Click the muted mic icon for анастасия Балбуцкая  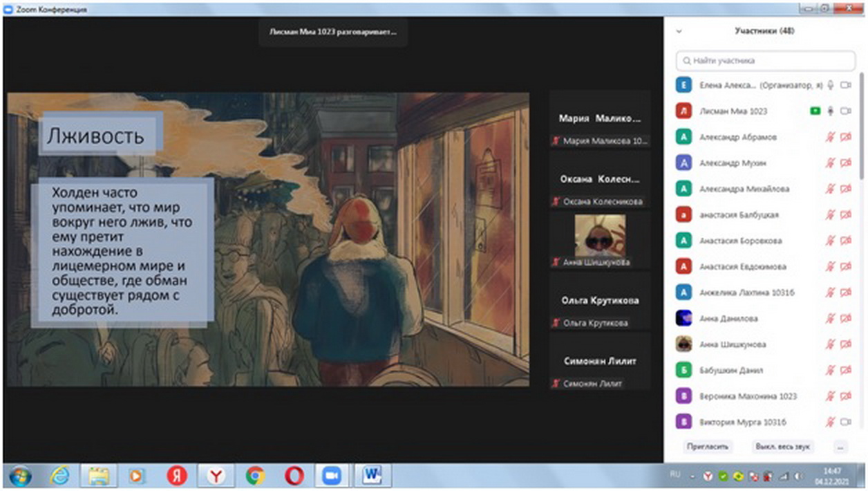coord(830,214)
